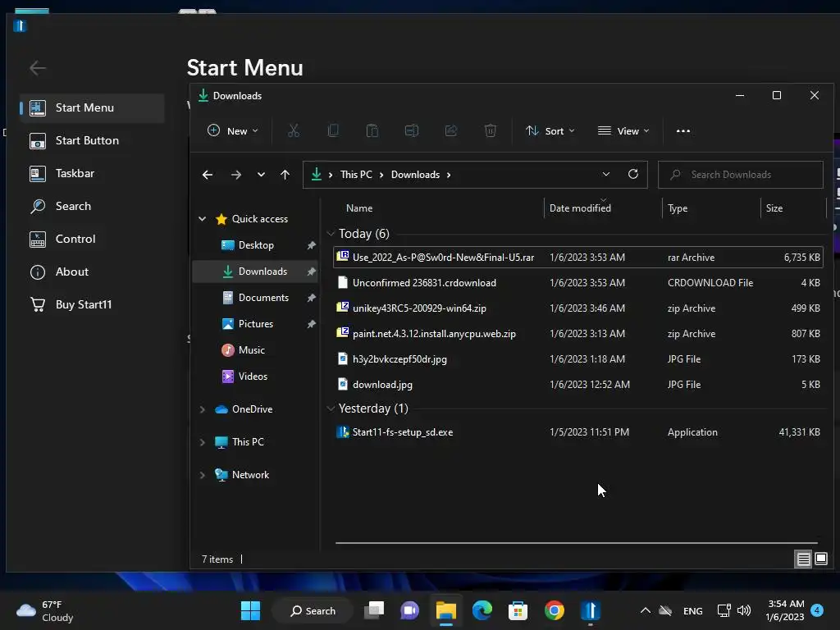Click the volume speaker icon
Viewport: 840px width, 630px height.
[744, 610]
